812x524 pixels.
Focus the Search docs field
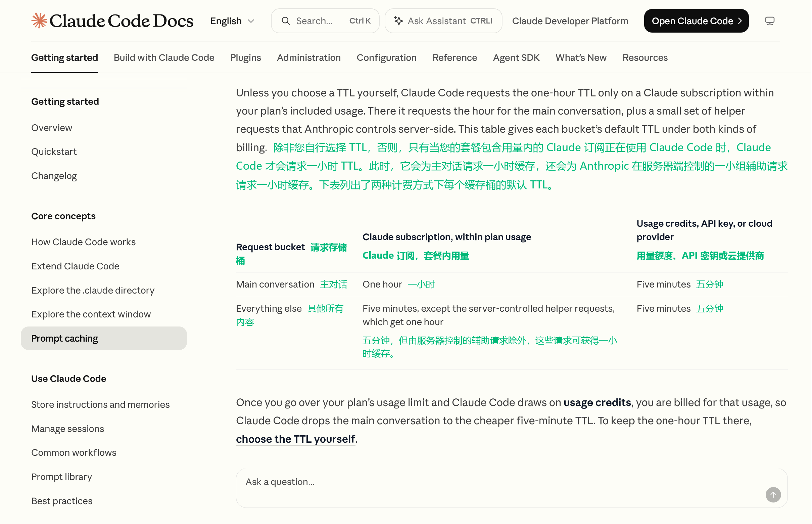pos(325,21)
